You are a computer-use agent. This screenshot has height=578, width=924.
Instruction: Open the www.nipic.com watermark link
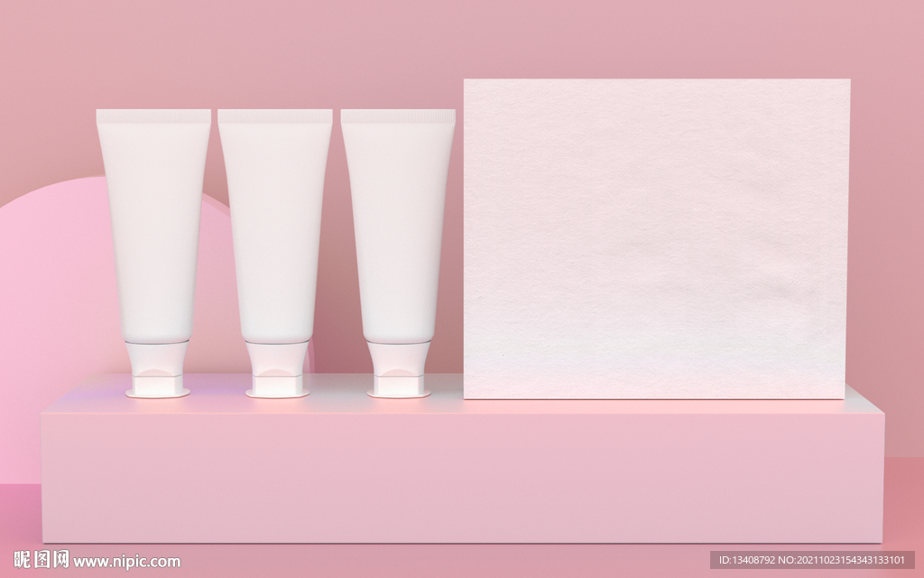(127, 561)
